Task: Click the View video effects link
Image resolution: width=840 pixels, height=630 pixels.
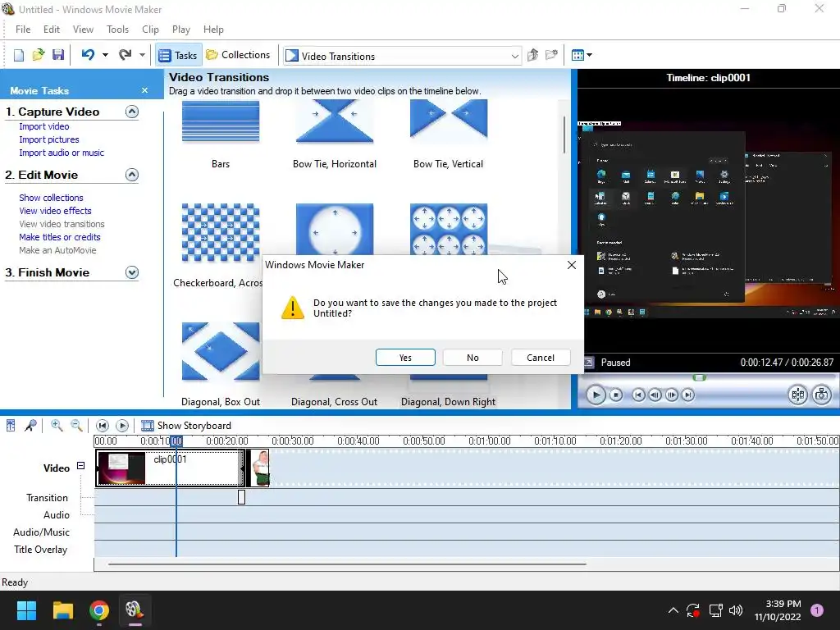Action: pyautogui.click(x=55, y=211)
